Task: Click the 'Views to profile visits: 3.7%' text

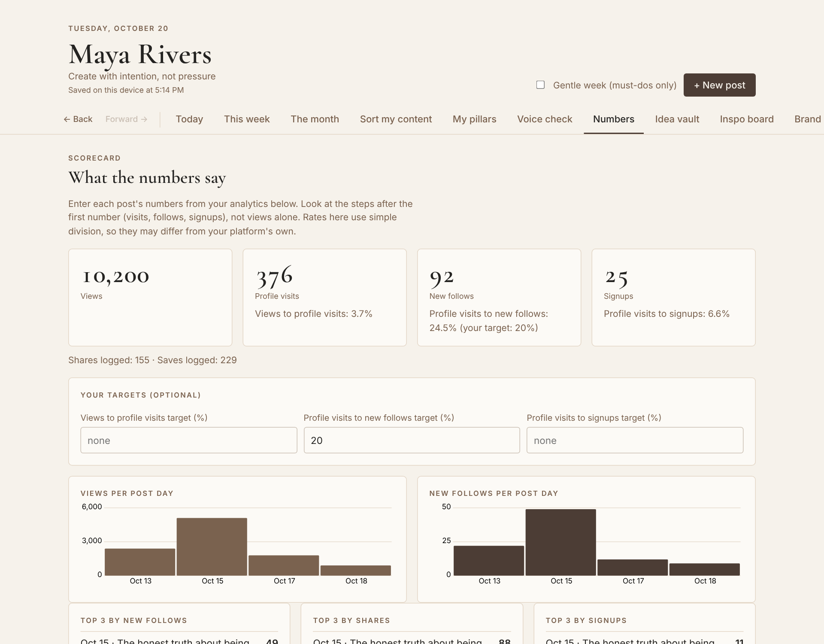Action: (x=314, y=314)
